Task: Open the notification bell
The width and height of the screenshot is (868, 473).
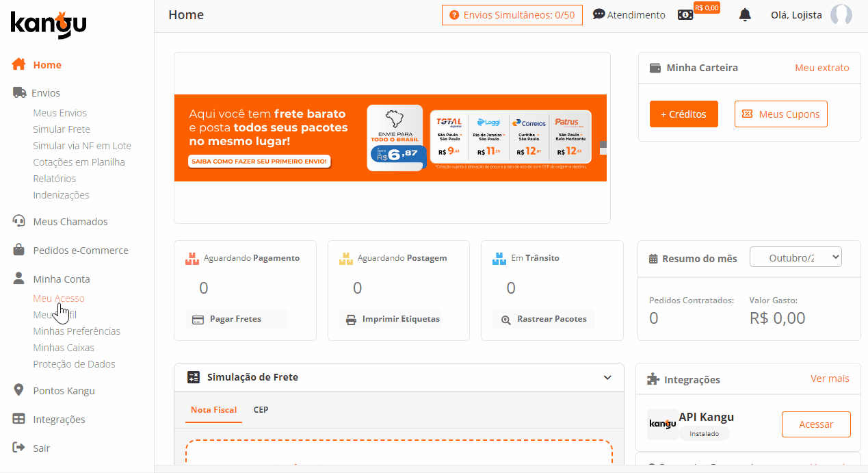Action: click(x=745, y=15)
